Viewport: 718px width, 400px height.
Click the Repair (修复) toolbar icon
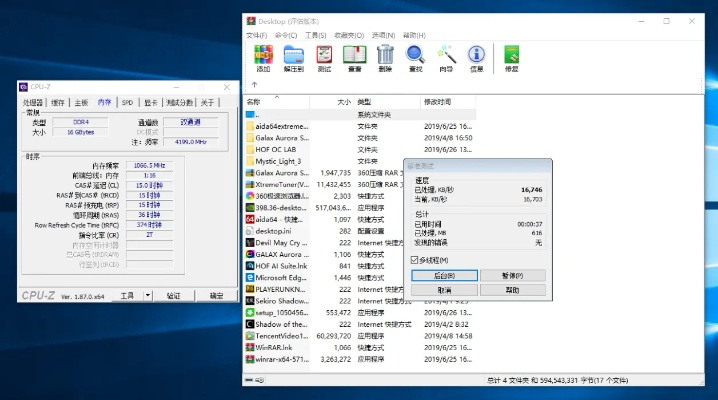pos(511,58)
